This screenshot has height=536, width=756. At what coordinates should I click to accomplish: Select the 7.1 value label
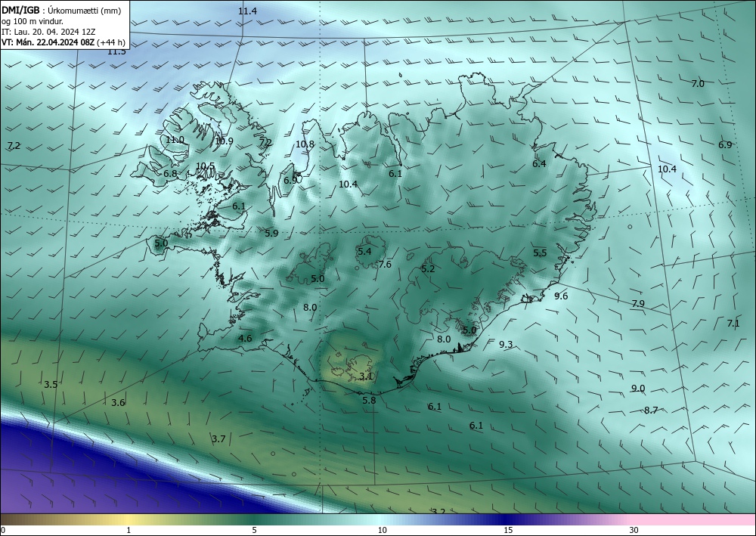coord(733,324)
